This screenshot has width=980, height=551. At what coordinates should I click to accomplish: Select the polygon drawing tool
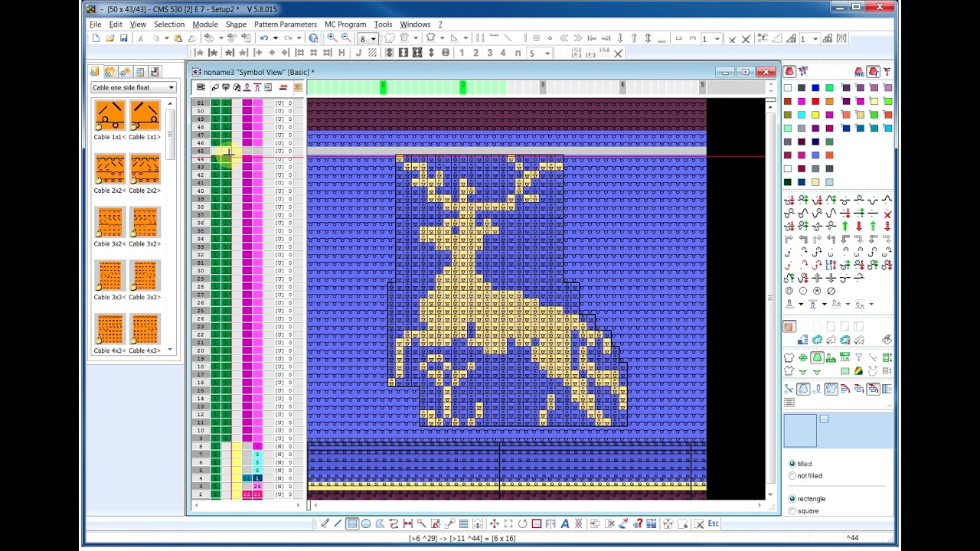pos(380,523)
